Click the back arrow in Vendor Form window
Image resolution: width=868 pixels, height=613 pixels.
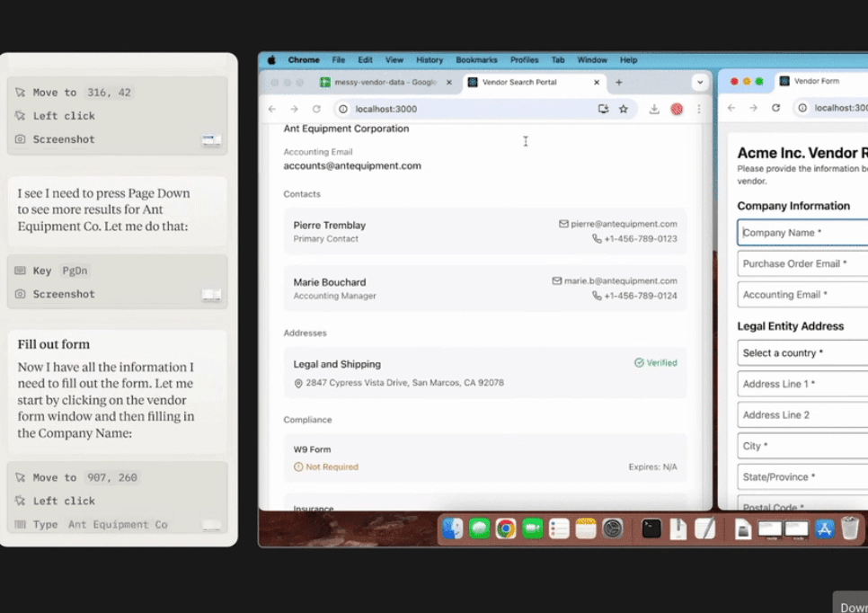pos(731,108)
